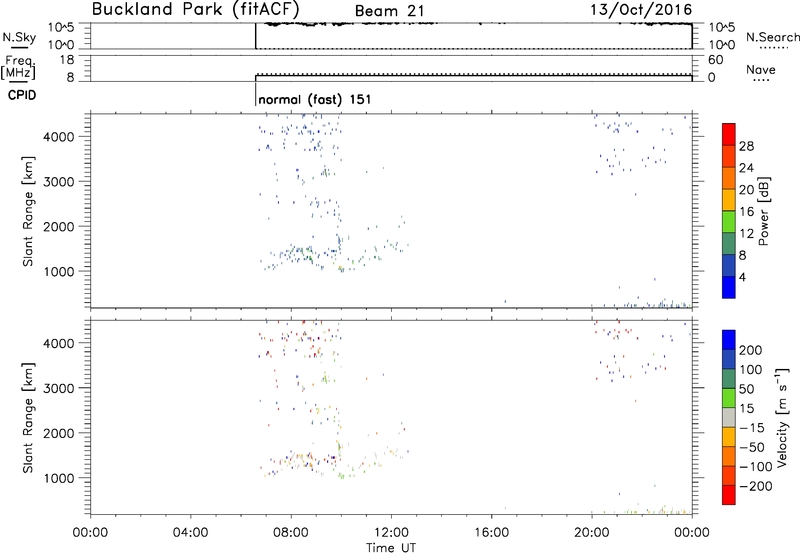The height and width of the screenshot is (554, 800).
Task: Click the velocity panel 'Slant Range [km]' label
Action: tap(28, 418)
